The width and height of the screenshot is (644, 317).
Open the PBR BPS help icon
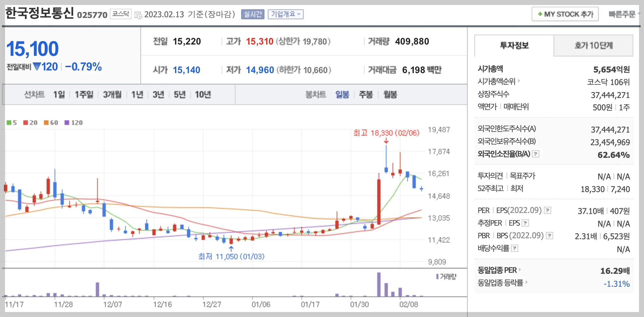[550, 236]
